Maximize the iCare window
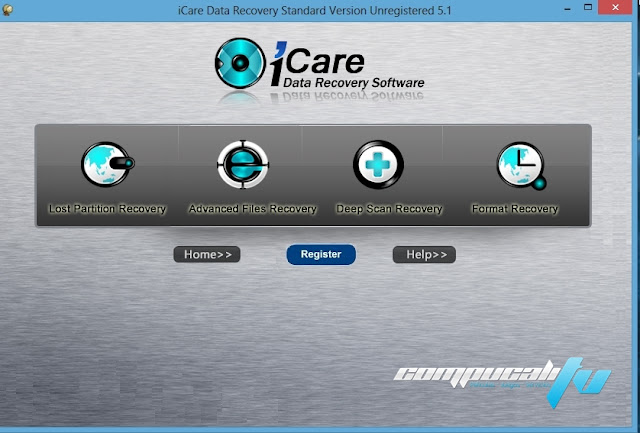 pos(588,8)
